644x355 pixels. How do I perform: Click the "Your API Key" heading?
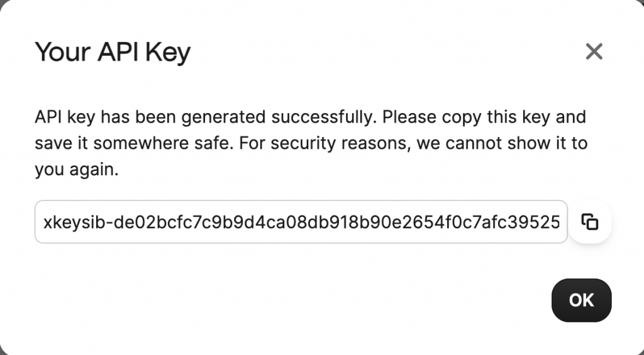[x=113, y=53]
